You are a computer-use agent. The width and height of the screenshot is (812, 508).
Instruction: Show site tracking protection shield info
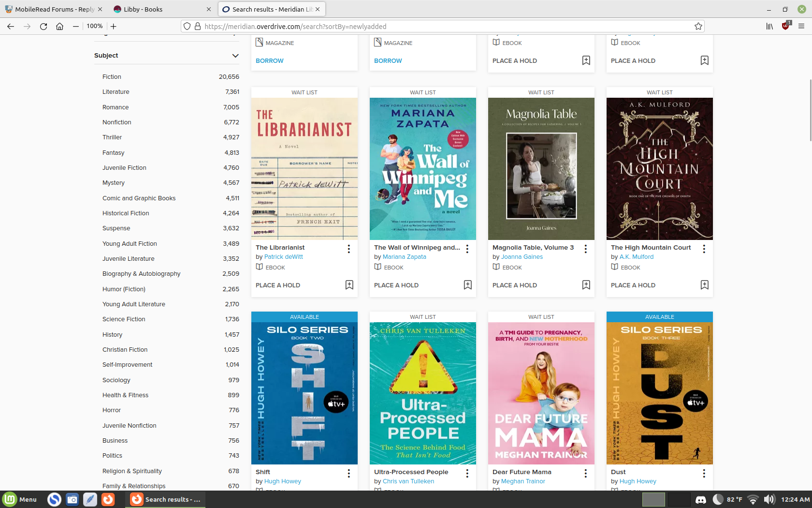pyautogui.click(x=187, y=26)
